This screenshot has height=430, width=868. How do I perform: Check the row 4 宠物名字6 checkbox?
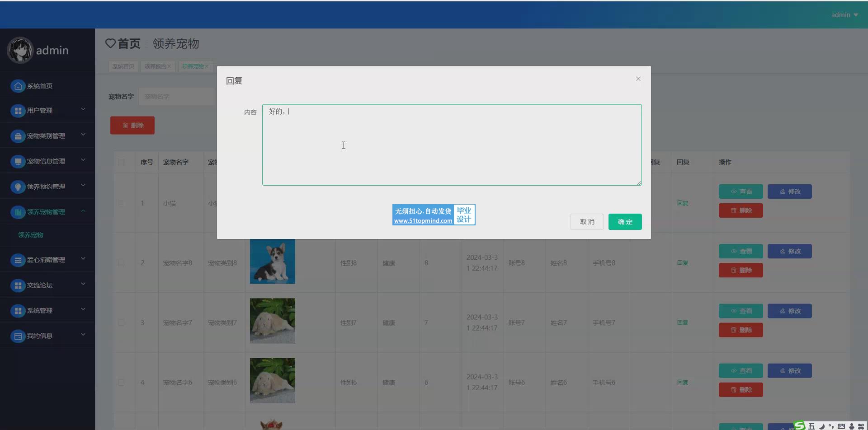[121, 382]
